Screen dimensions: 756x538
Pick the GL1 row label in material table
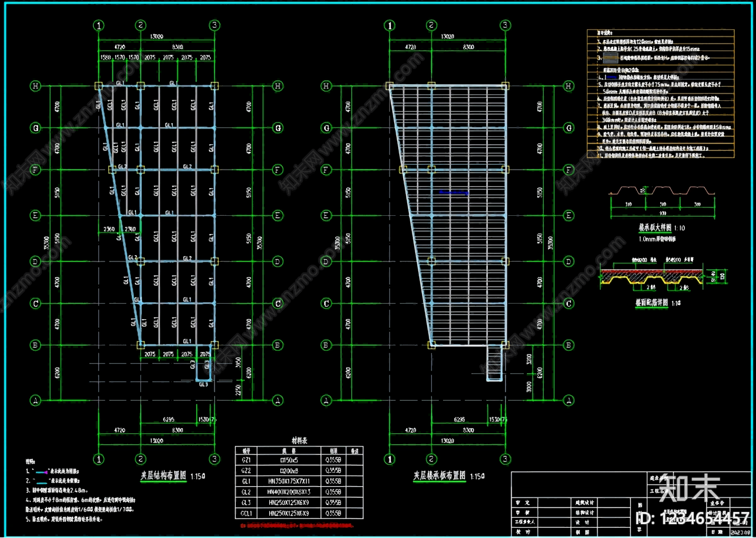246,482
